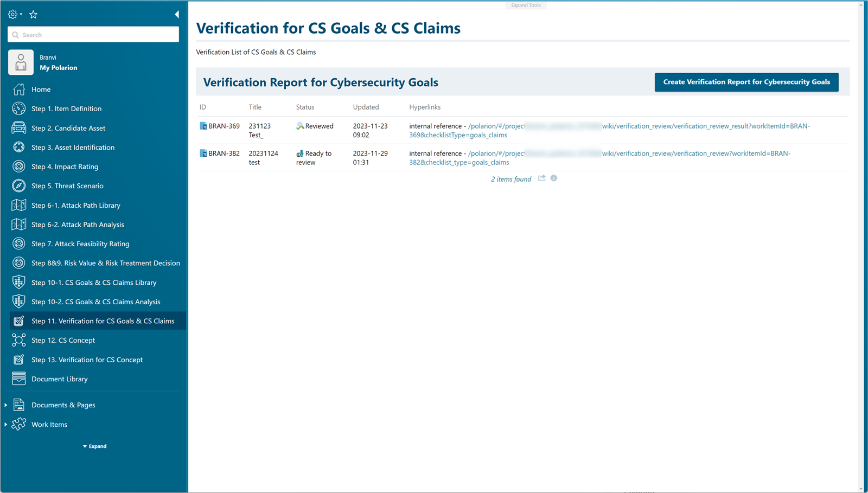The width and height of the screenshot is (868, 493).
Task: Click the Reviewed status of BRAN-369
Action: pos(319,126)
